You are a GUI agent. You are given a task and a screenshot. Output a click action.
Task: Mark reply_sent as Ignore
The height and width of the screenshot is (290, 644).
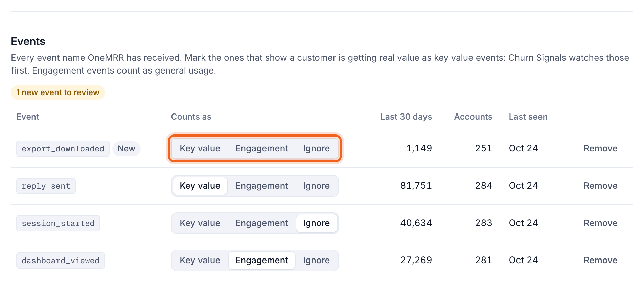pyautogui.click(x=316, y=186)
